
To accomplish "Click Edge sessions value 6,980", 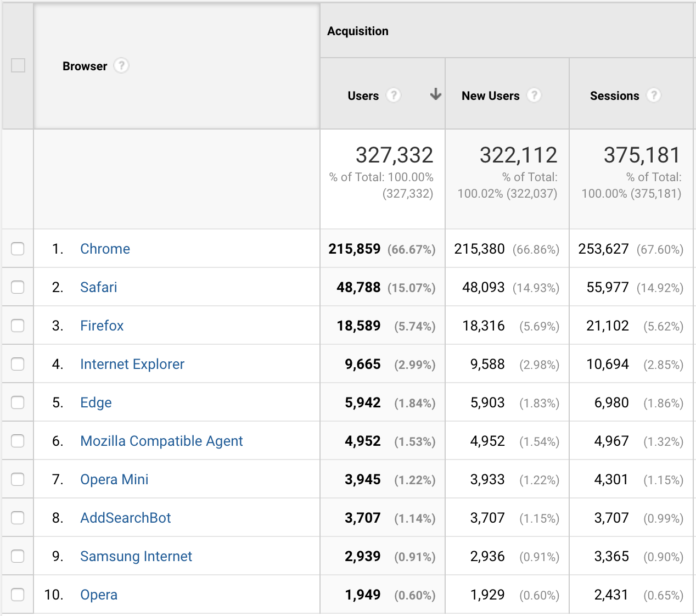I will pos(611,402).
